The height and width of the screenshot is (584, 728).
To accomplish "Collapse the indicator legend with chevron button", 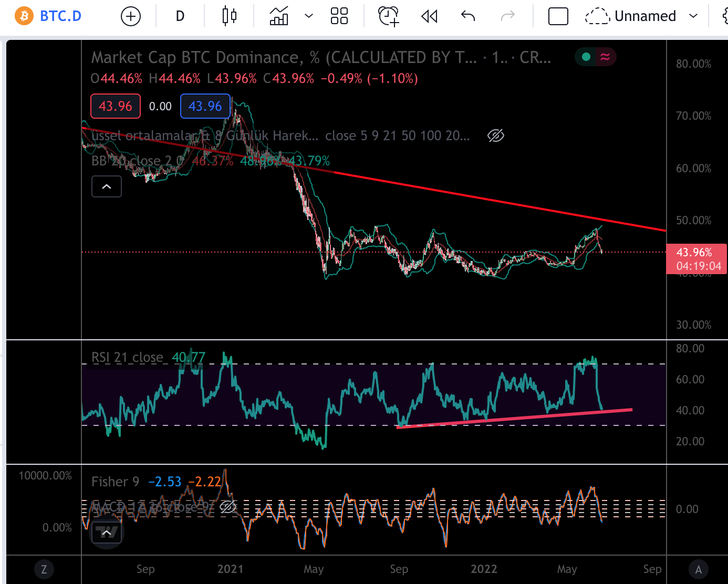I will 107,186.
